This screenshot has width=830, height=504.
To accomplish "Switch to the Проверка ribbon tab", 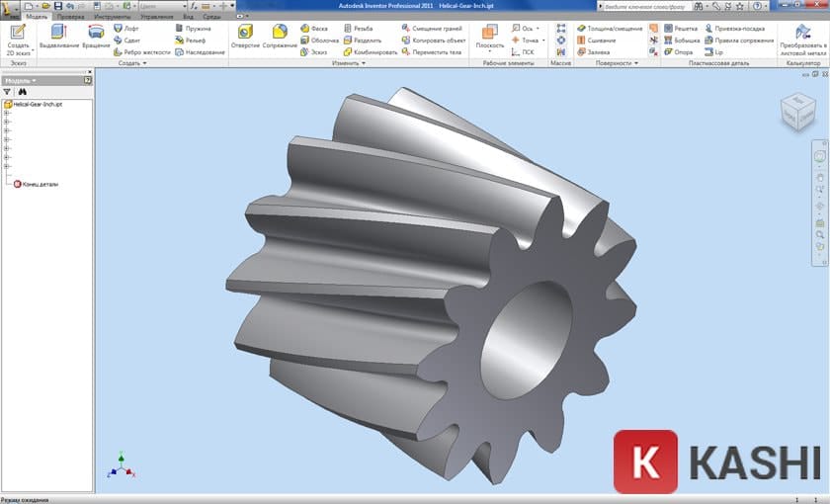I will pyautogui.click(x=70, y=17).
